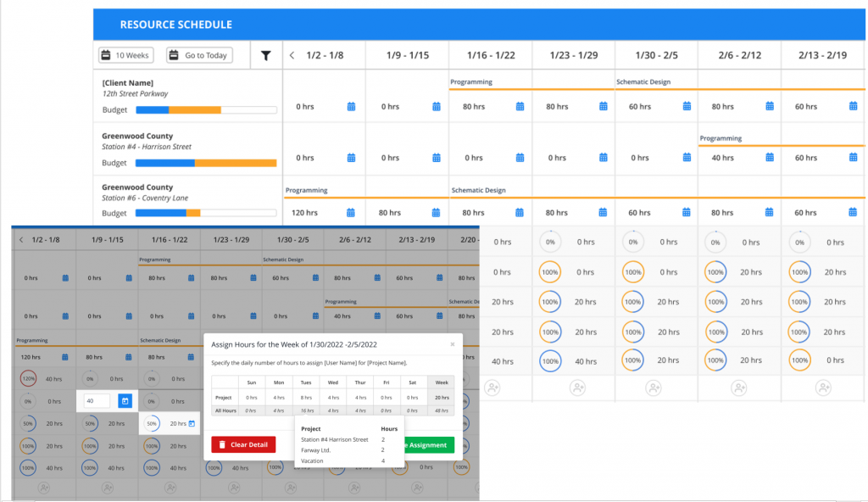Click '40 hrs' in main Harrison Street 2/6 - 2/12
Viewport: 868px width, 502px height.
click(722, 158)
